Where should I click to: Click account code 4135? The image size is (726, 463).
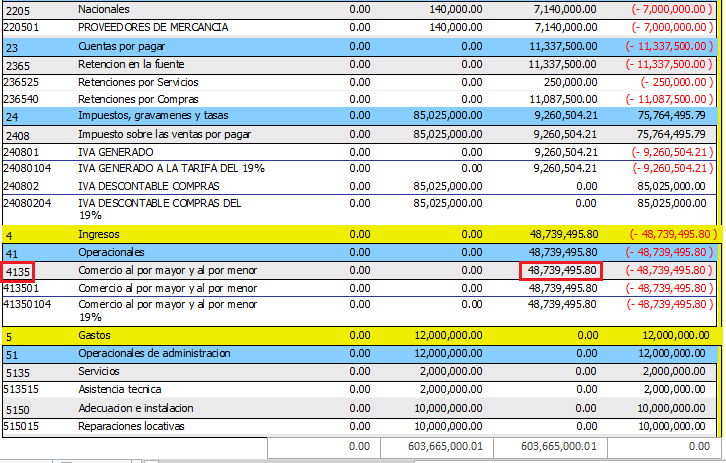point(18,272)
